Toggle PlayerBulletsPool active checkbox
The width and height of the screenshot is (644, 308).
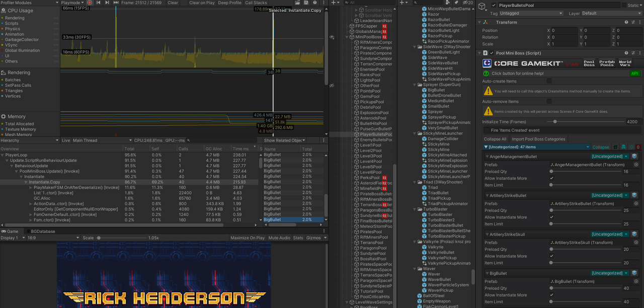click(x=494, y=5)
